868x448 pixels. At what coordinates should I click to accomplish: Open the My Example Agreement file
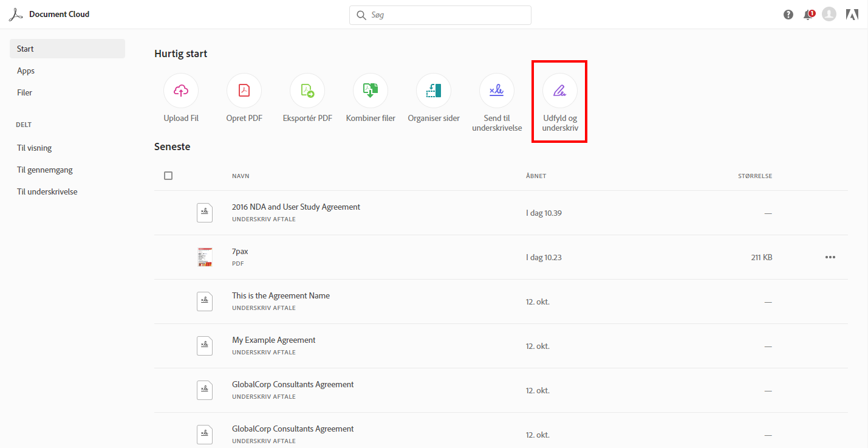coord(273,340)
